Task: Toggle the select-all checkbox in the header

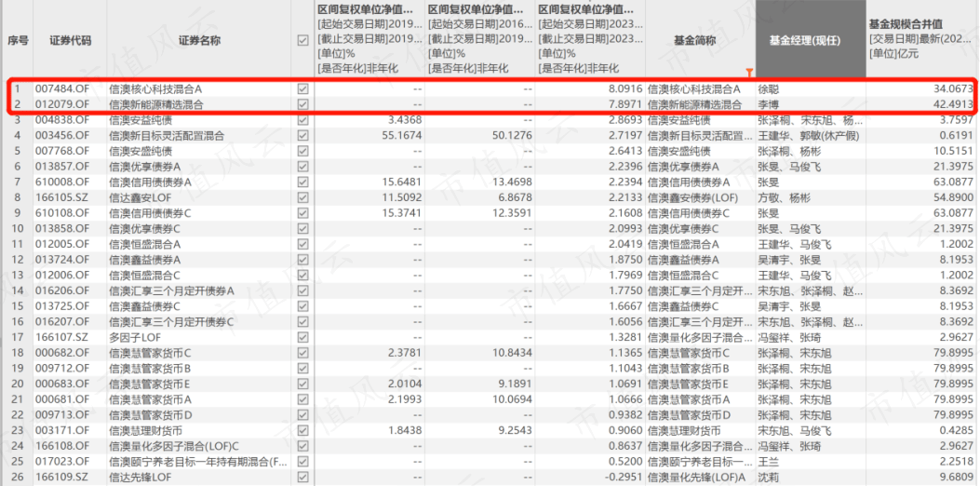Action: [302, 41]
